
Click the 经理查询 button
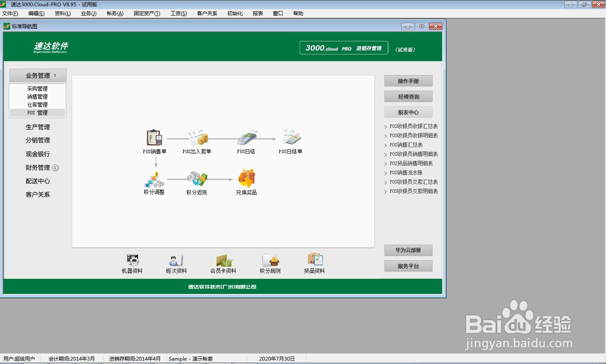[408, 97]
